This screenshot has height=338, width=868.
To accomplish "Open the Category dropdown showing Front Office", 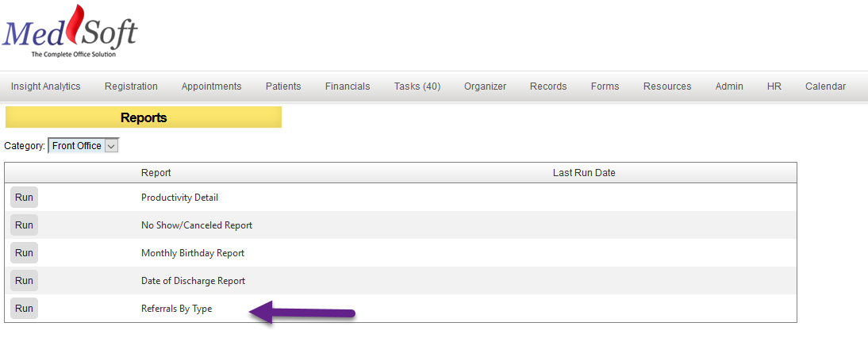I will [x=83, y=146].
